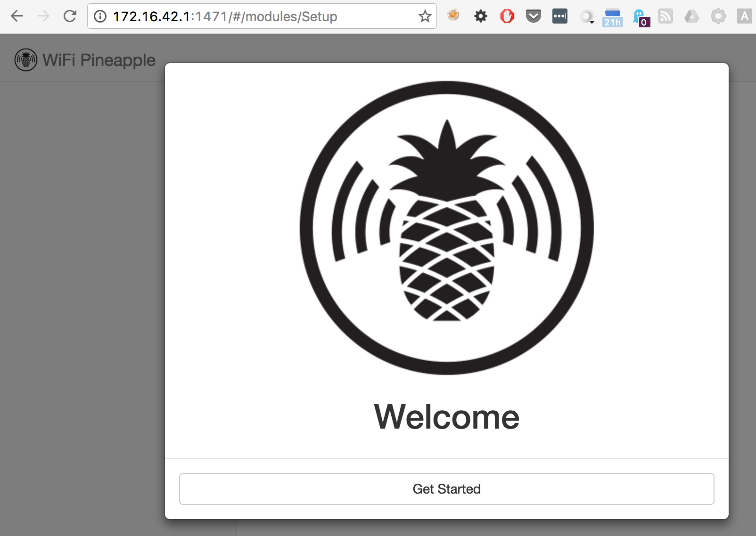This screenshot has width=756, height=536.
Task: Click the browser forward arrow
Action: [x=43, y=16]
